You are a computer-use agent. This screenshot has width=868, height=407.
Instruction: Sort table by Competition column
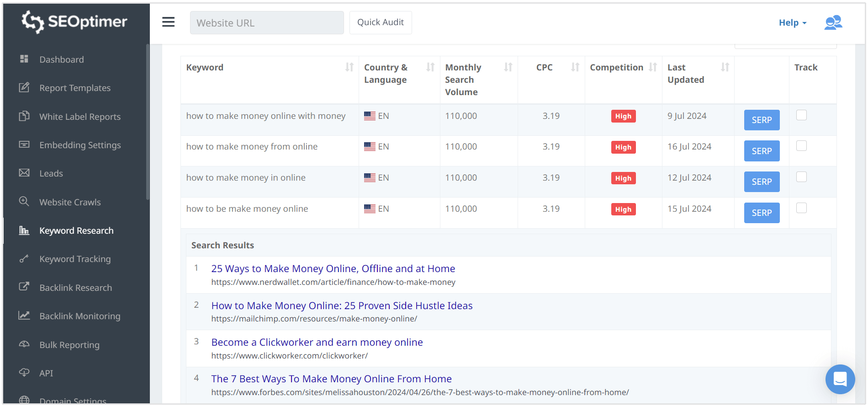pos(653,67)
